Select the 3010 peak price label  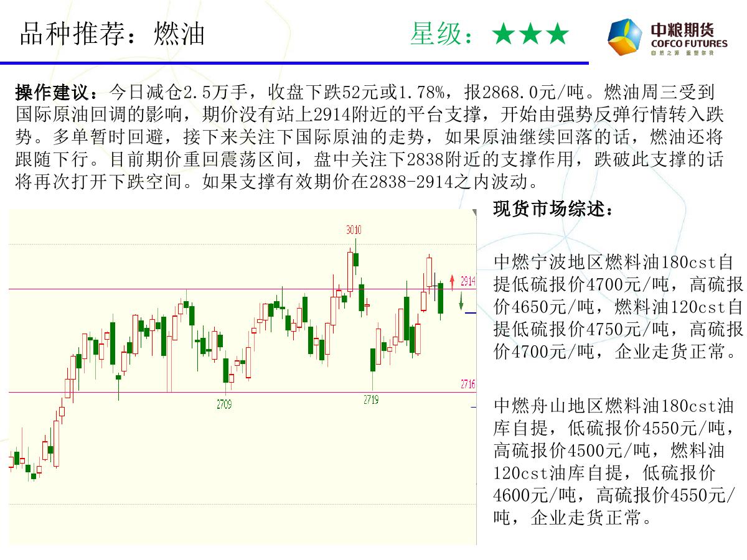tap(354, 230)
